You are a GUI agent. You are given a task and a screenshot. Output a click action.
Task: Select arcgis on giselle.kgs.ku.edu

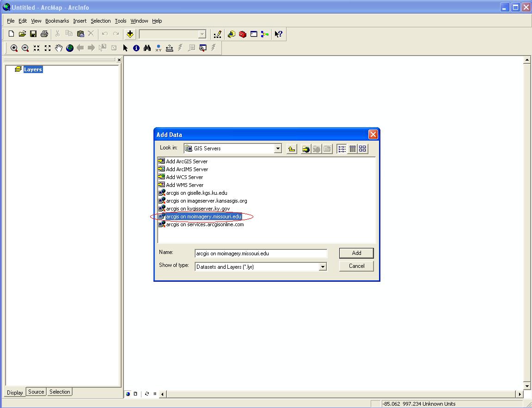pyautogui.click(x=193, y=193)
